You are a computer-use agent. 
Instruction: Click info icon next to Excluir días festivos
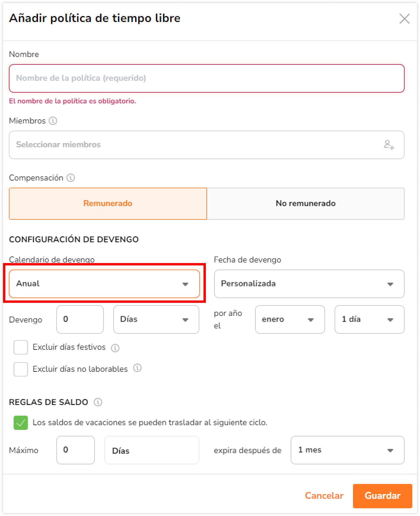(x=115, y=348)
